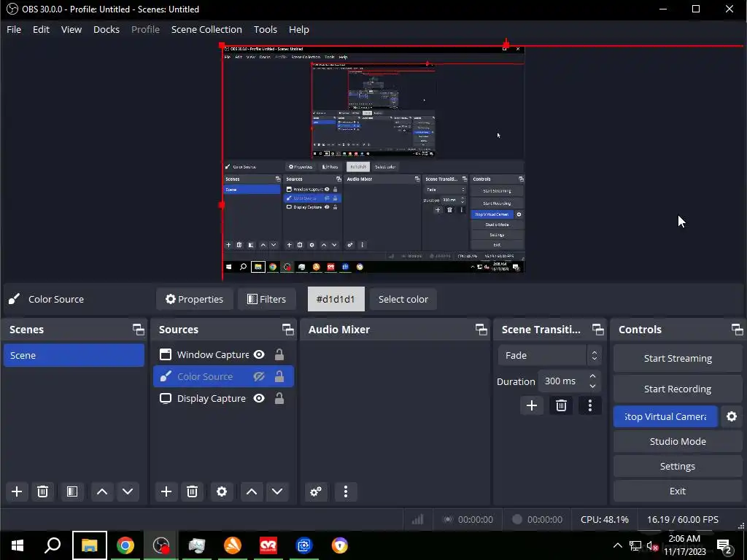Add a new scene with plus icon
The width and height of the screenshot is (747, 560).
point(17,491)
